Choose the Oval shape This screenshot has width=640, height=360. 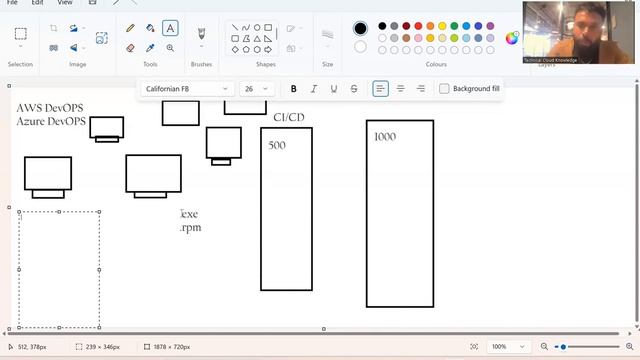coord(257,28)
